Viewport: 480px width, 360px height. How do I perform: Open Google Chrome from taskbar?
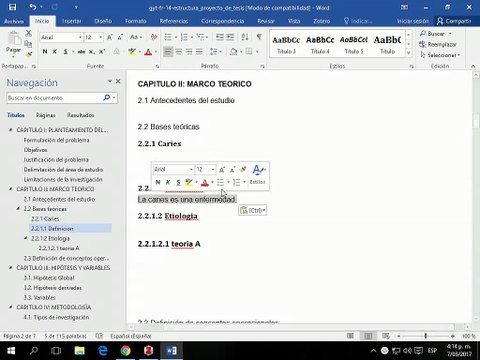coord(126,351)
